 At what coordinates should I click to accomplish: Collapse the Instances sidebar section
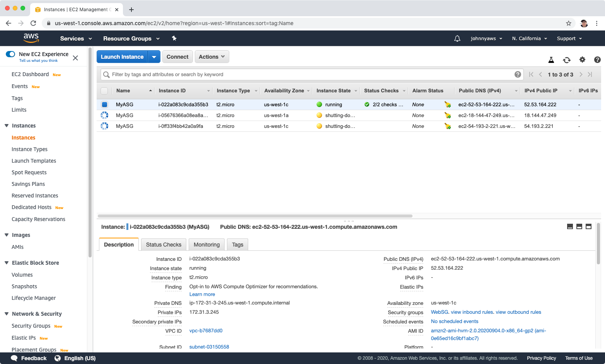pyautogui.click(x=7, y=126)
